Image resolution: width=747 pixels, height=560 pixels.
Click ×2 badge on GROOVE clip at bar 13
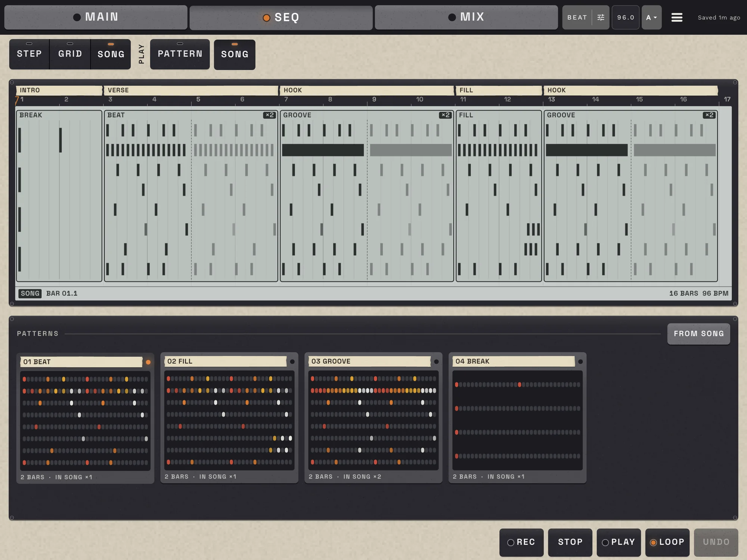(x=709, y=115)
